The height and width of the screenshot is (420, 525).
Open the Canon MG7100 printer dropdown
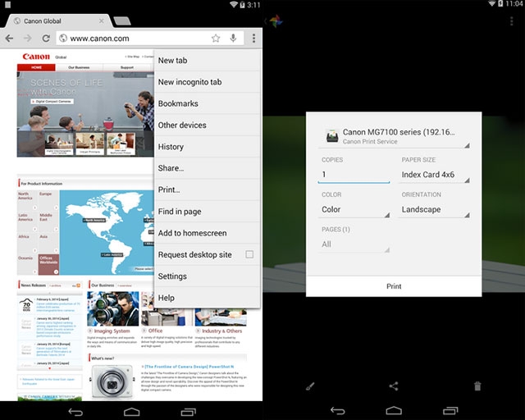tap(394, 135)
